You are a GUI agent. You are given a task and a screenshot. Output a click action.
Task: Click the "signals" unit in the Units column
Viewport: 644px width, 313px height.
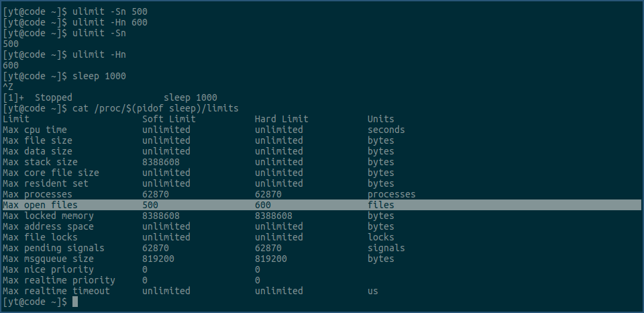(x=386, y=248)
